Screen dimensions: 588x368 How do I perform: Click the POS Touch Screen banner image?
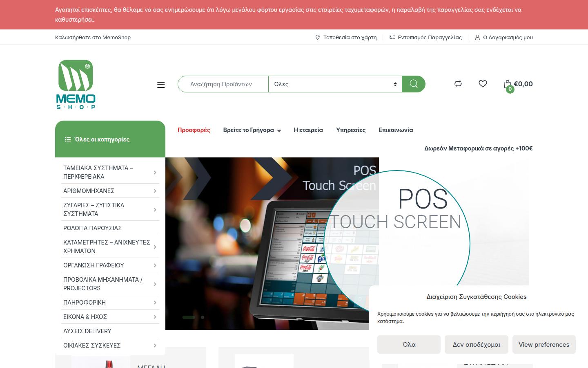(x=272, y=244)
